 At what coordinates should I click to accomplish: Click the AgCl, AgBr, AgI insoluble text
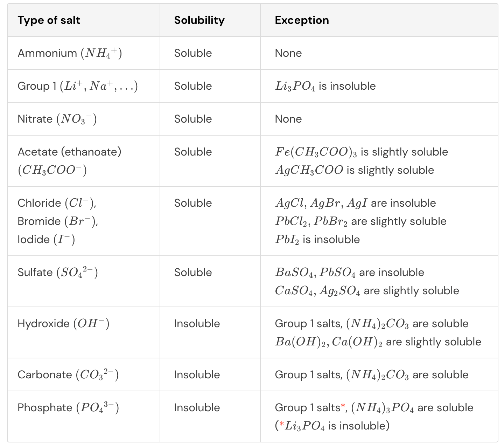tap(355, 203)
